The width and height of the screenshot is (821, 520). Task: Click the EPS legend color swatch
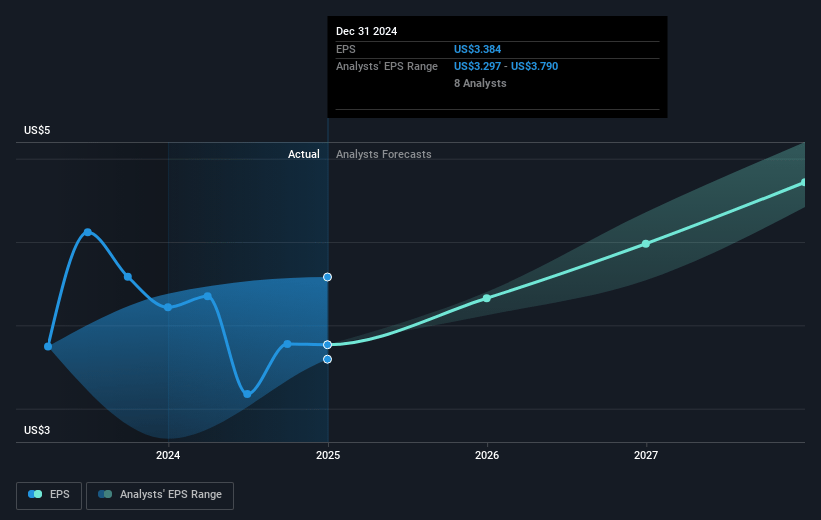pos(35,494)
